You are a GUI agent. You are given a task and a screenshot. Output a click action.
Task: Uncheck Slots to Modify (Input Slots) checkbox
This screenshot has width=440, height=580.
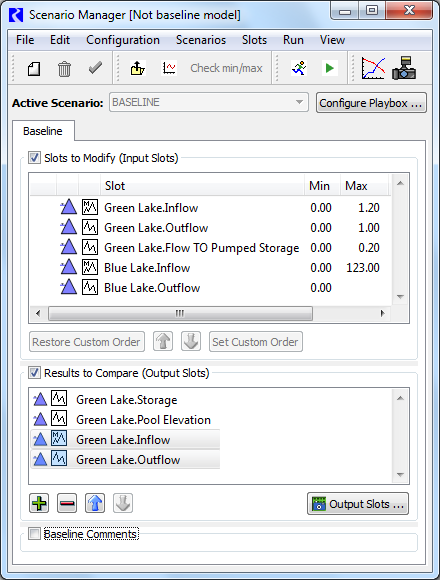(x=34, y=158)
